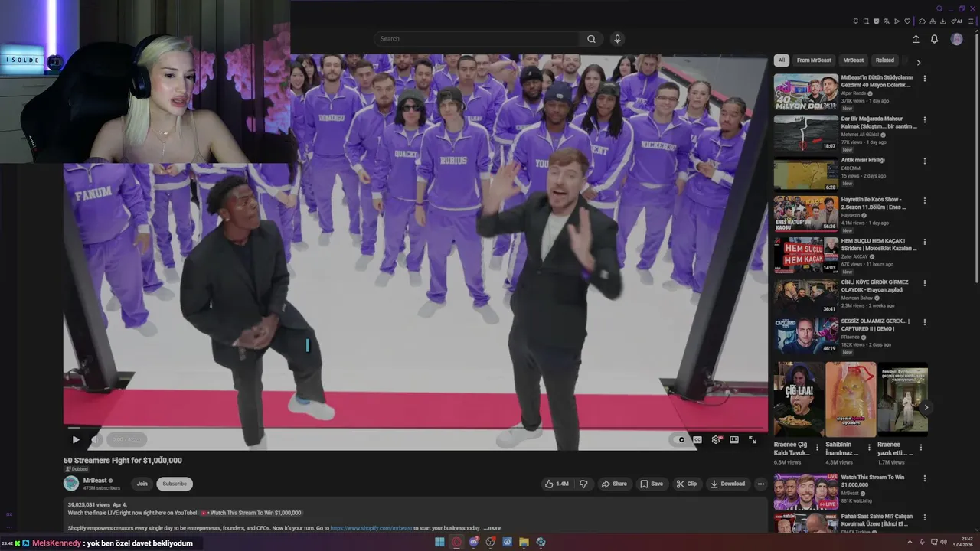Open the YouTube create/upload icon
The height and width of the screenshot is (551, 980).
916,39
